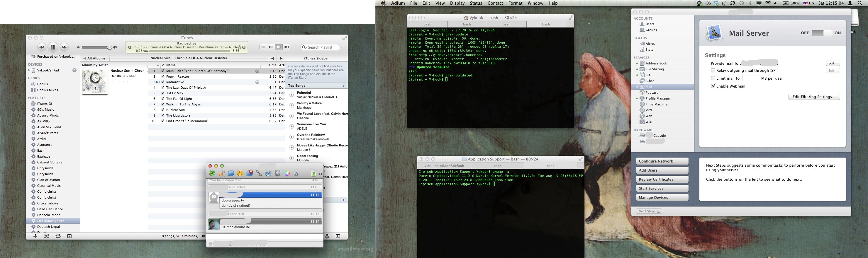Open Spotlight search in menu bar
This screenshot has height=258, width=868.
859,3
